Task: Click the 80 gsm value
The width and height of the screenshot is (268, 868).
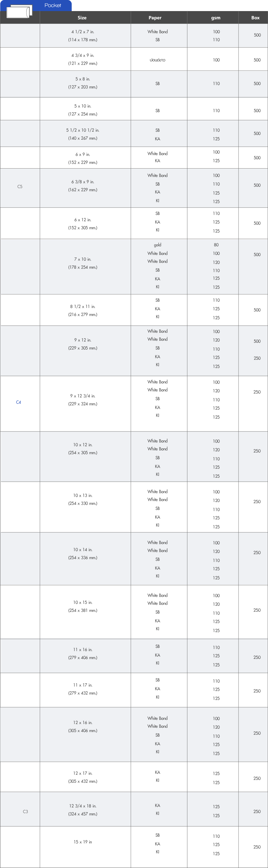Action: point(216,245)
